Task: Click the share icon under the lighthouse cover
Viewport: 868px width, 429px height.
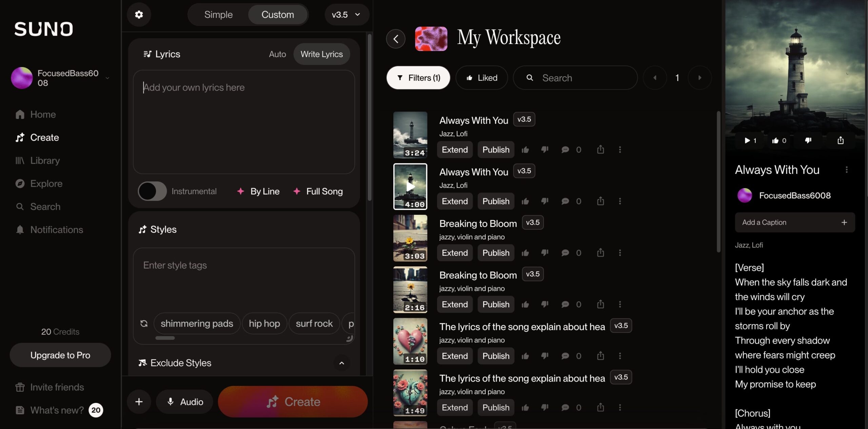Action: (x=840, y=140)
